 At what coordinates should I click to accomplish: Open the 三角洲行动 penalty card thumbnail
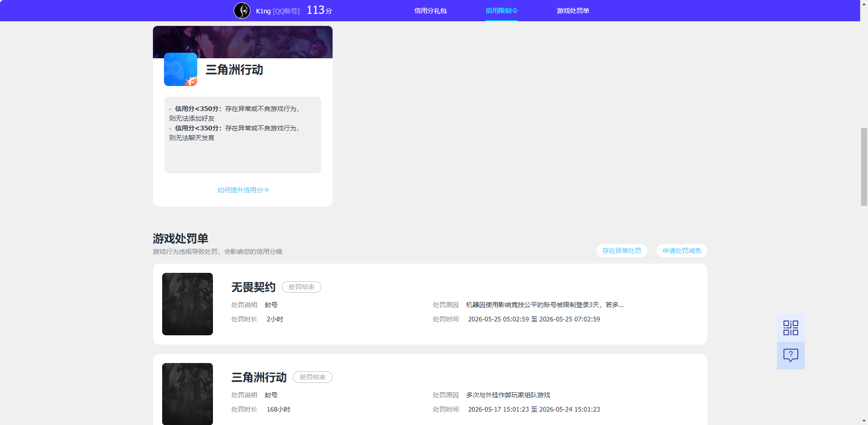[x=188, y=394]
